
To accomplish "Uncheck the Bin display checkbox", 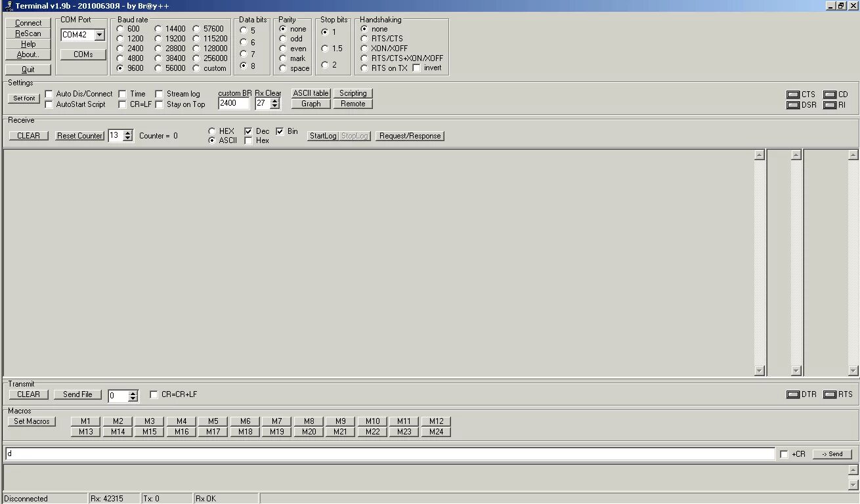I will tap(280, 131).
